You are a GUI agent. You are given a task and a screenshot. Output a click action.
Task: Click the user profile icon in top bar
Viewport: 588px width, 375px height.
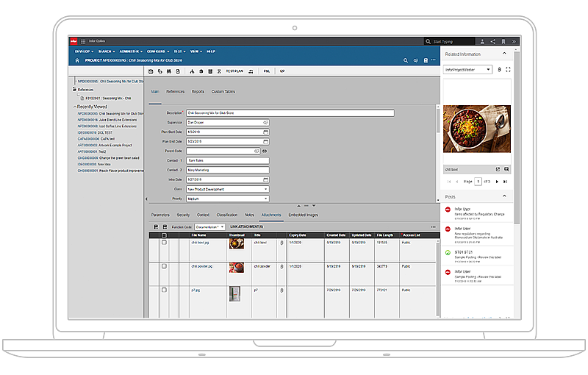[x=481, y=41]
